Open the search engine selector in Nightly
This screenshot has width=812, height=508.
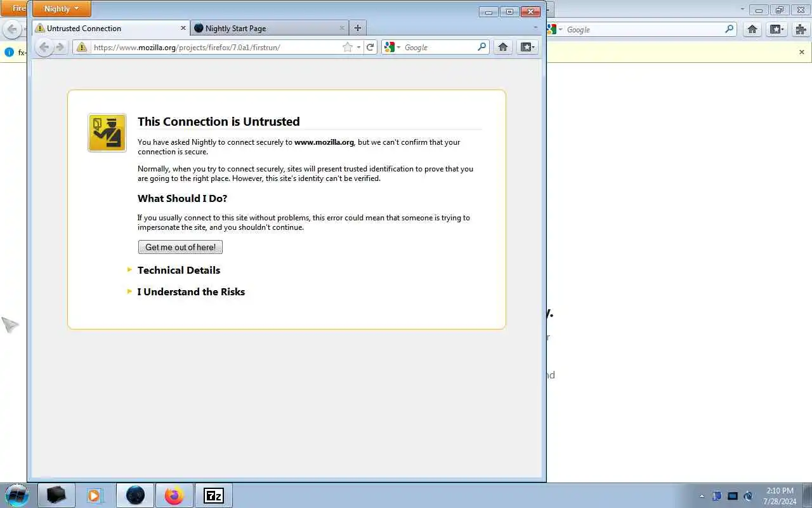coord(393,47)
